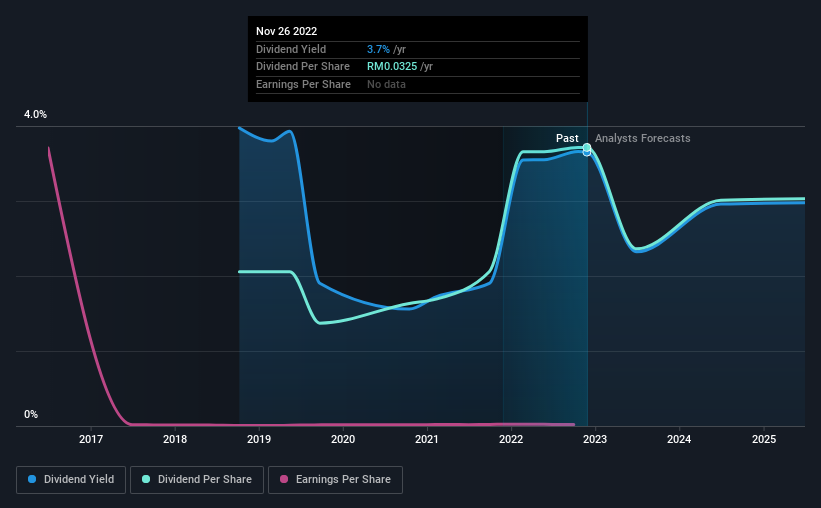
Task: Toggle the Dividend Per Share legend button
Action: pos(197,480)
